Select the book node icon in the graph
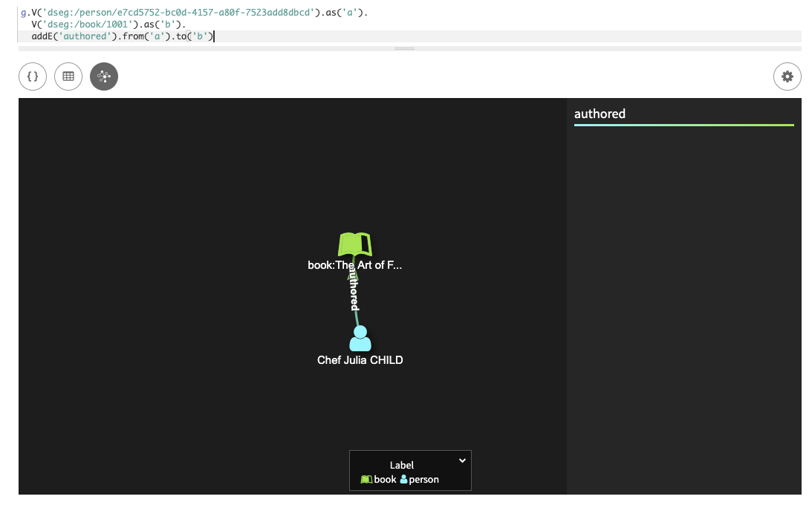 click(354, 242)
